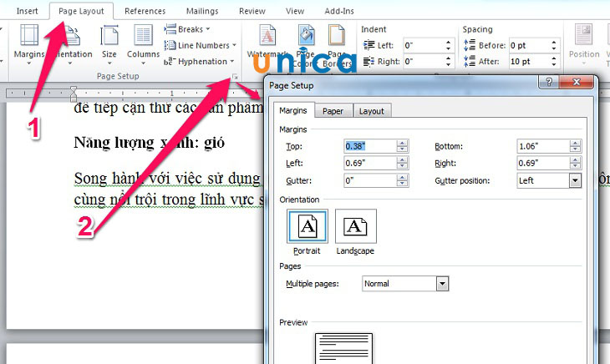The height and width of the screenshot is (364, 610).
Task: Adjust the Spacing Before spinner
Action: [x=554, y=45]
